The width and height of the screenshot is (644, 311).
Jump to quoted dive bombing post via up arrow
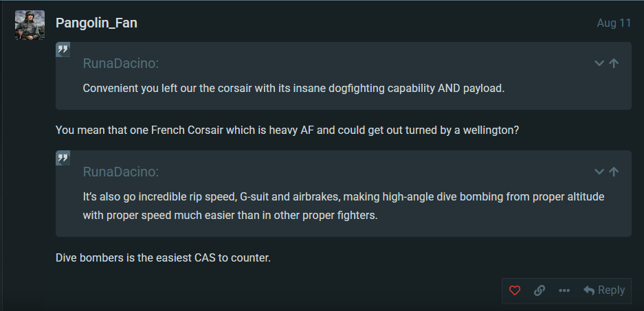tap(614, 172)
